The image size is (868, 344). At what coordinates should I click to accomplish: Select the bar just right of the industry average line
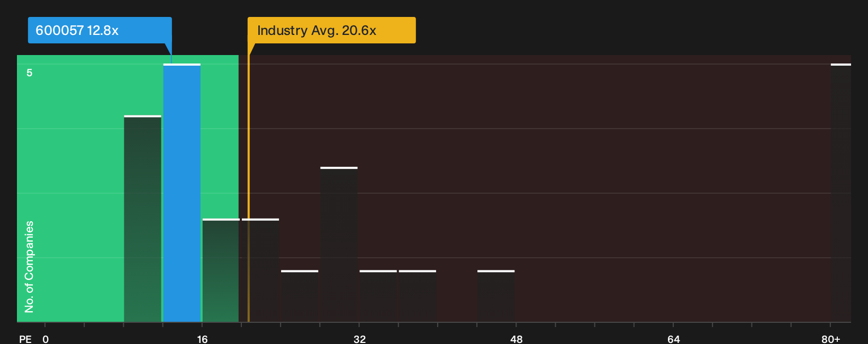[x=260, y=270]
